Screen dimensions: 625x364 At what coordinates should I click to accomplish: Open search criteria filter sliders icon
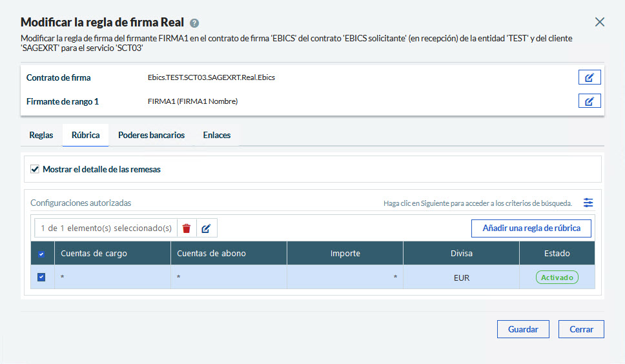click(x=588, y=203)
